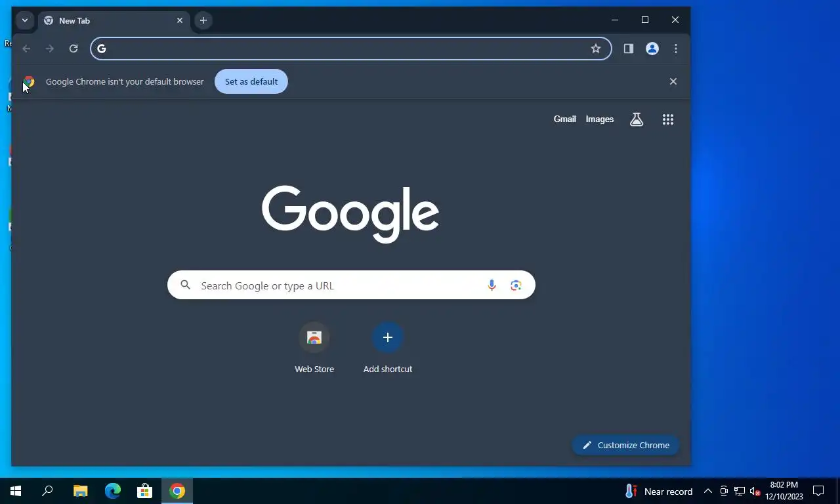
Task: Open taskbar search
Action: (47, 491)
